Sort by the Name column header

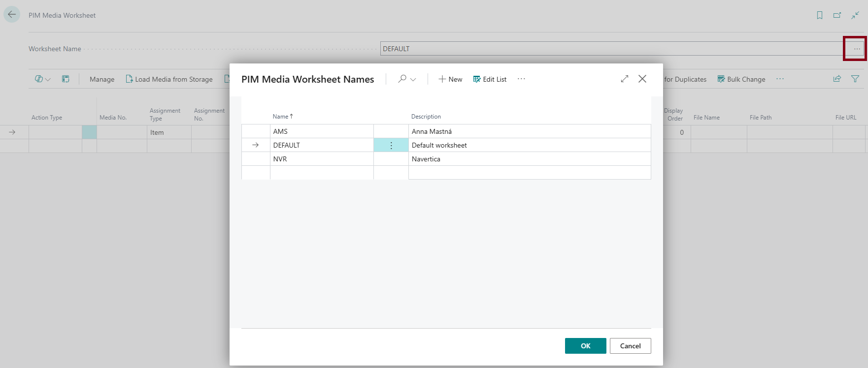pyautogui.click(x=281, y=117)
